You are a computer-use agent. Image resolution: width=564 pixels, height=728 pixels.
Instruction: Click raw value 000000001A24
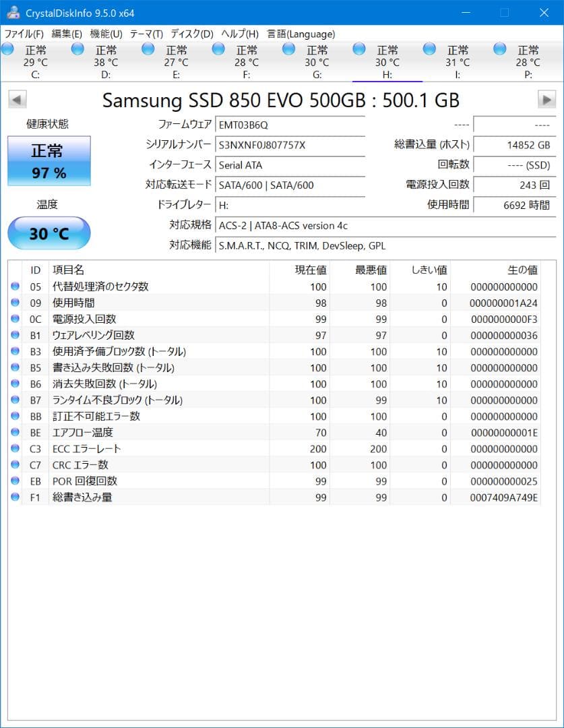[x=503, y=303]
